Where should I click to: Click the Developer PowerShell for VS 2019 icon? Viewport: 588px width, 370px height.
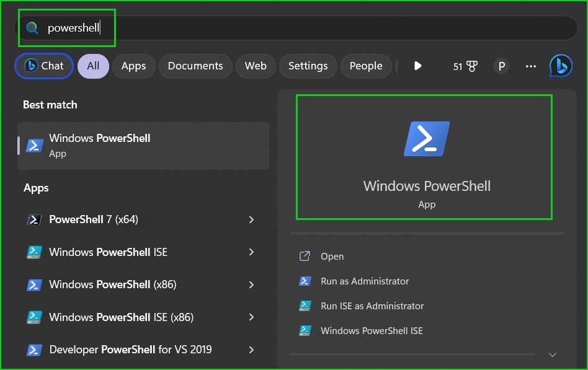tap(34, 350)
